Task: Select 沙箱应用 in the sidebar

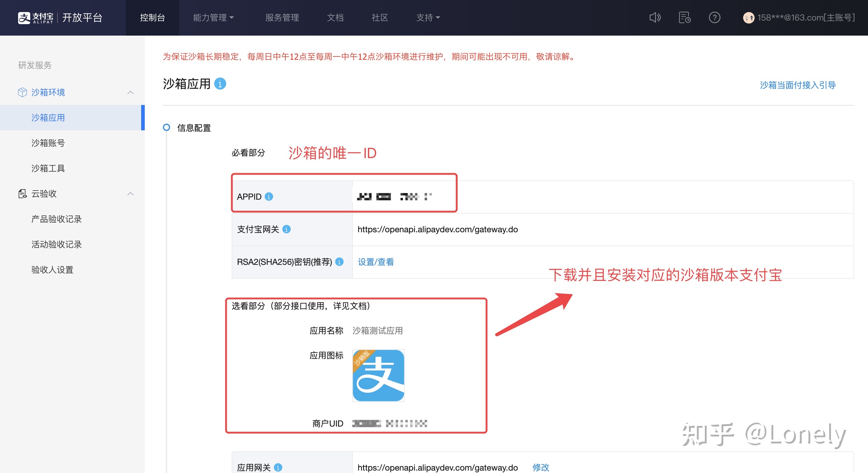Action: tap(72, 118)
